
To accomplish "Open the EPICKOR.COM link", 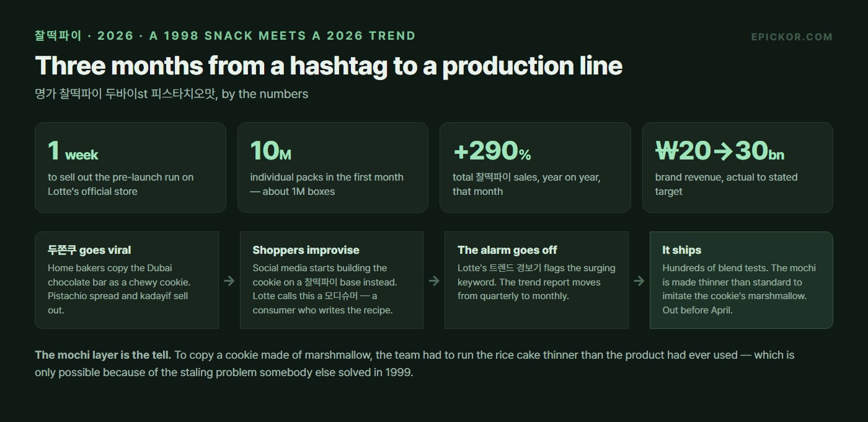I will tap(792, 37).
